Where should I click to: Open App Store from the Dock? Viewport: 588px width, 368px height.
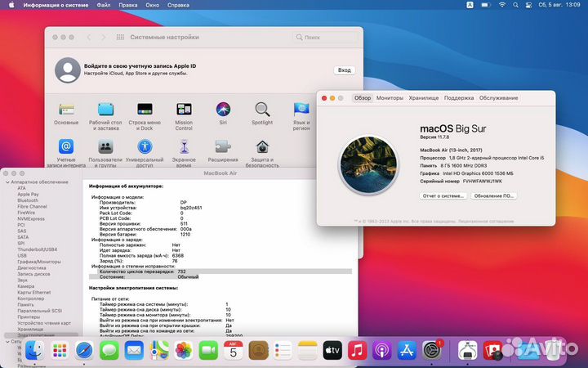407,351
